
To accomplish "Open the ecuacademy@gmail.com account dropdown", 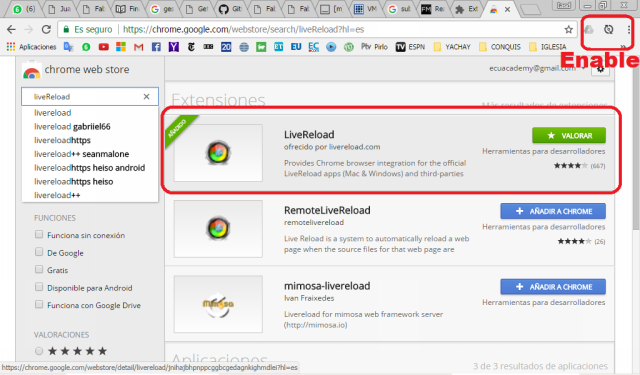I will pos(538,69).
